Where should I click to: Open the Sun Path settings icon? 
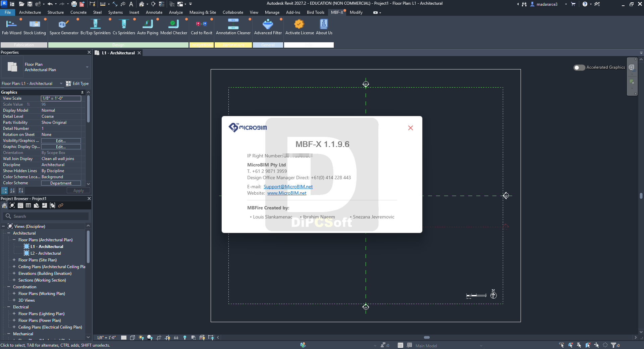tap(141, 338)
